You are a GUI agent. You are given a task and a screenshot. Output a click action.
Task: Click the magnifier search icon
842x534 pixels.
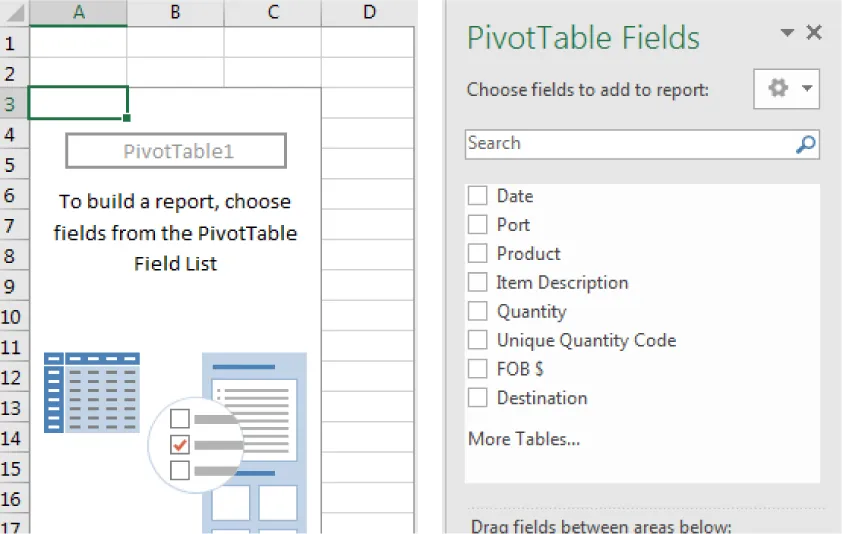pos(805,144)
